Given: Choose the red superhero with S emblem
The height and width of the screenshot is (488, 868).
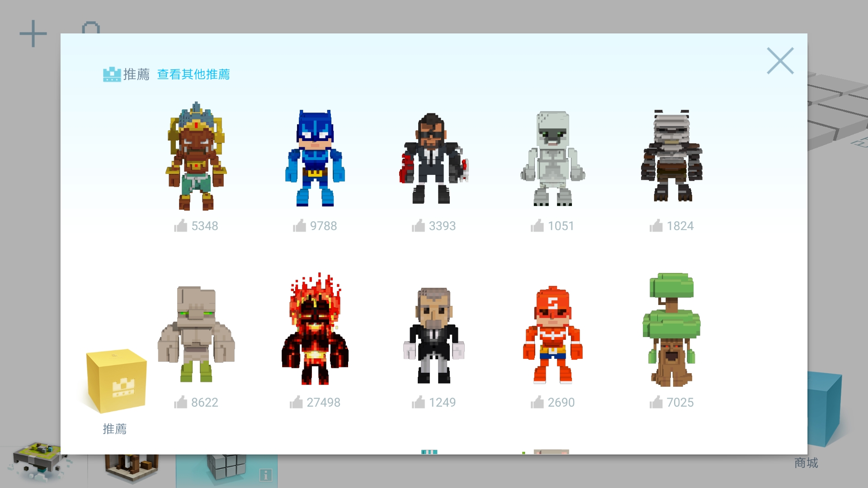Looking at the screenshot, I should click(552, 335).
